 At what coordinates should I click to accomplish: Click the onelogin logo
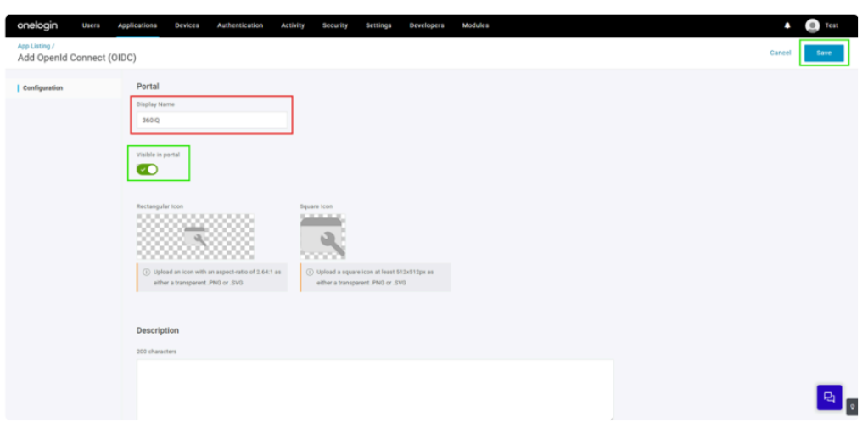37,25
